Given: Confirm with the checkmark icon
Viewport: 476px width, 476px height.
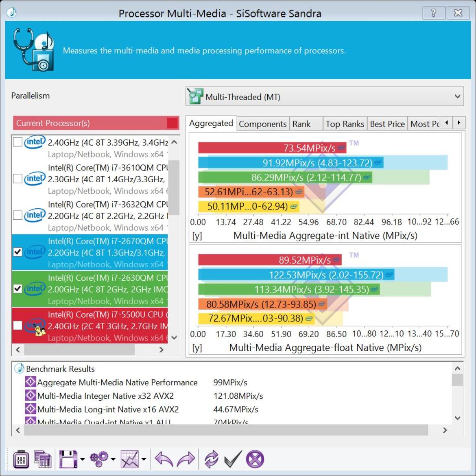Looking at the screenshot, I should (233, 459).
